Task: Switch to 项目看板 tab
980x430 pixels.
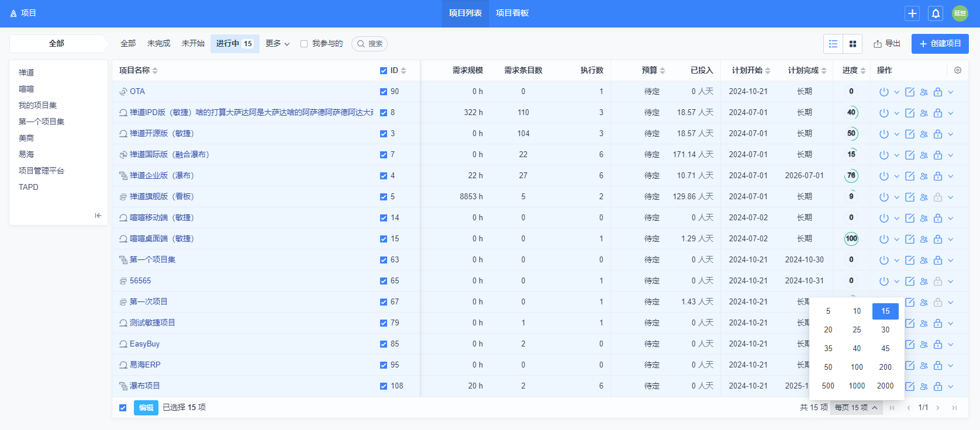Action: pyautogui.click(x=512, y=13)
